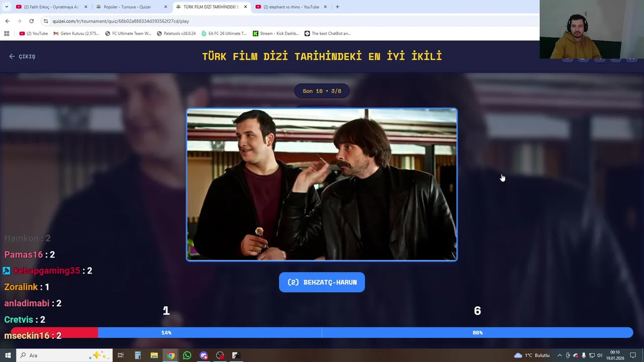The width and height of the screenshot is (644, 362).
Task: View site information icon in address bar
Action: pyautogui.click(x=46, y=21)
